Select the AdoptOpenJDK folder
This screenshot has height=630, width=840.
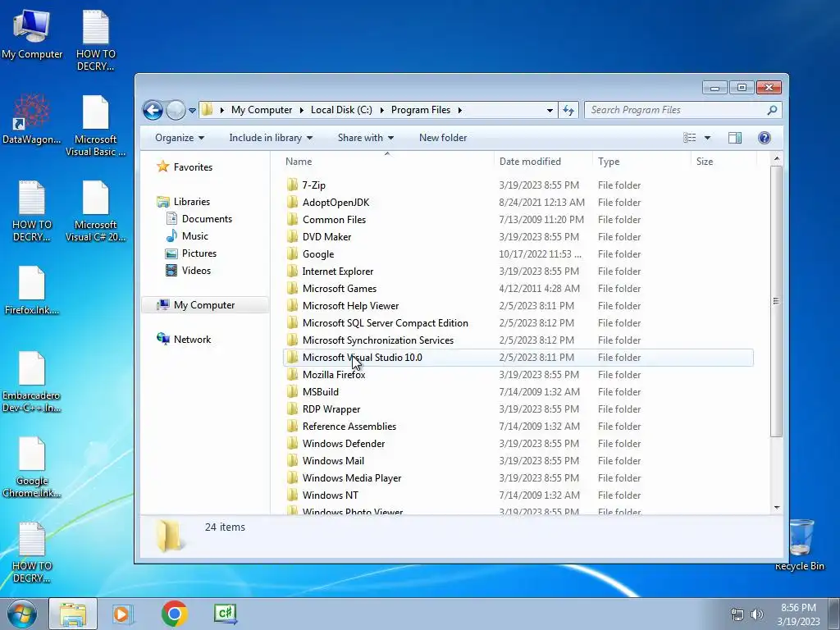coord(336,202)
